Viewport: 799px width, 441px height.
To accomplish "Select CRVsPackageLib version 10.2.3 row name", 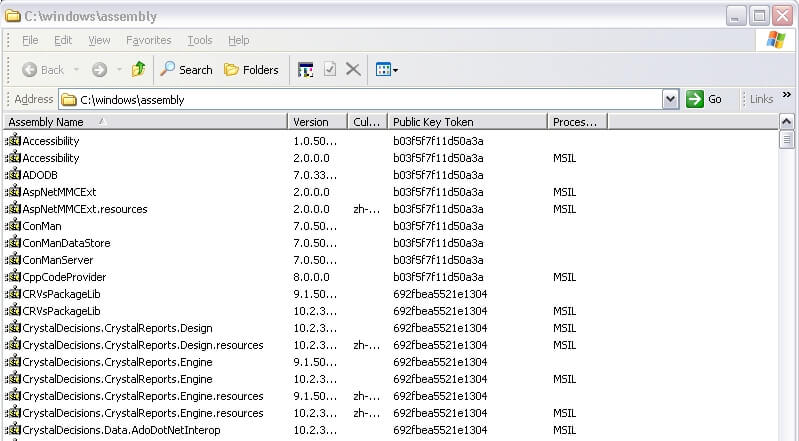I will (x=62, y=311).
